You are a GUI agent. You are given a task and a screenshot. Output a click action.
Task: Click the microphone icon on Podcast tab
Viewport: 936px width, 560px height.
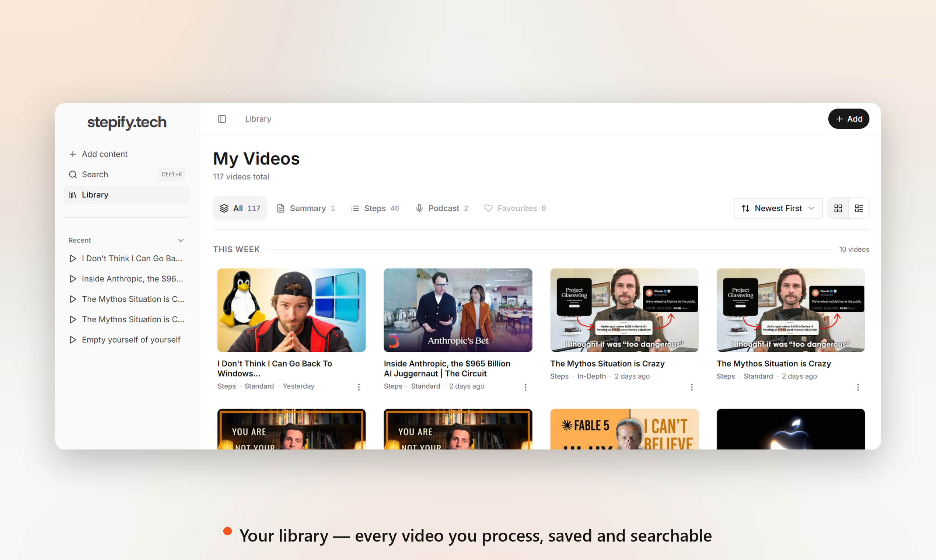tap(419, 208)
